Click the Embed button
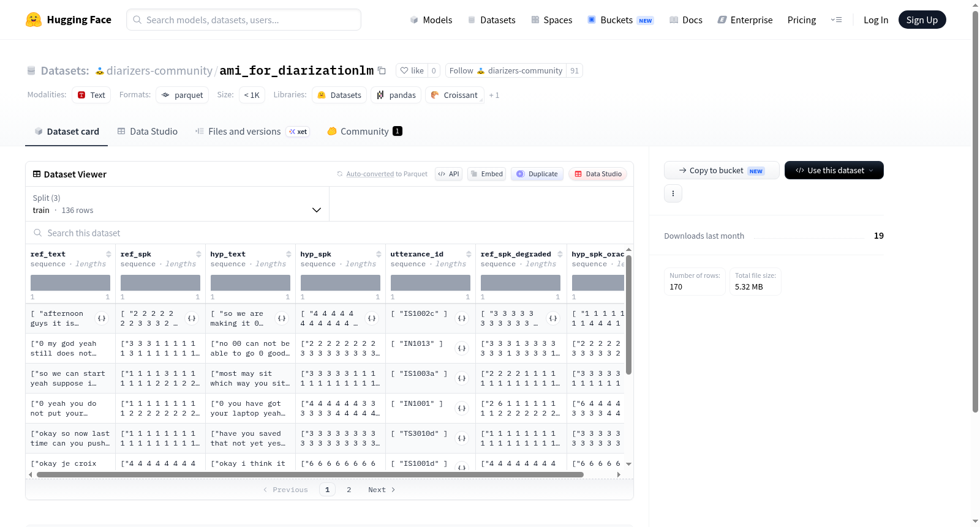Image resolution: width=980 pixels, height=527 pixels. [x=486, y=174]
